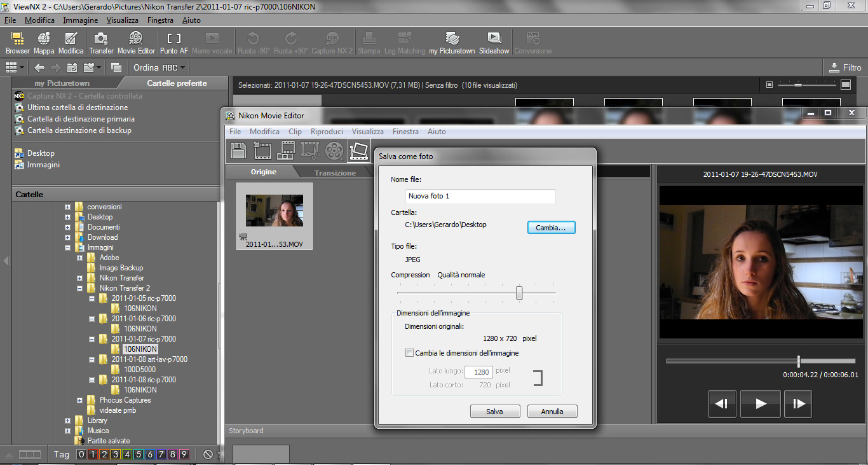Open Movie Editor from ViewNX toolbar
This screenshot has width=868, height=465.
tap(136, 43)
